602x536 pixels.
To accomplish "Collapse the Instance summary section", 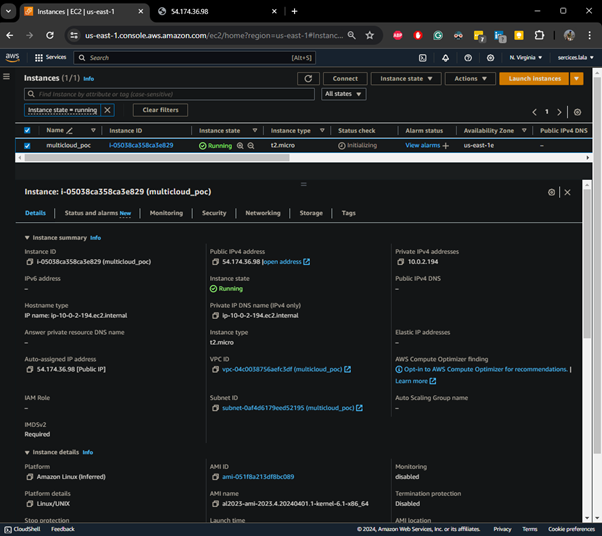I will [27, 238].
